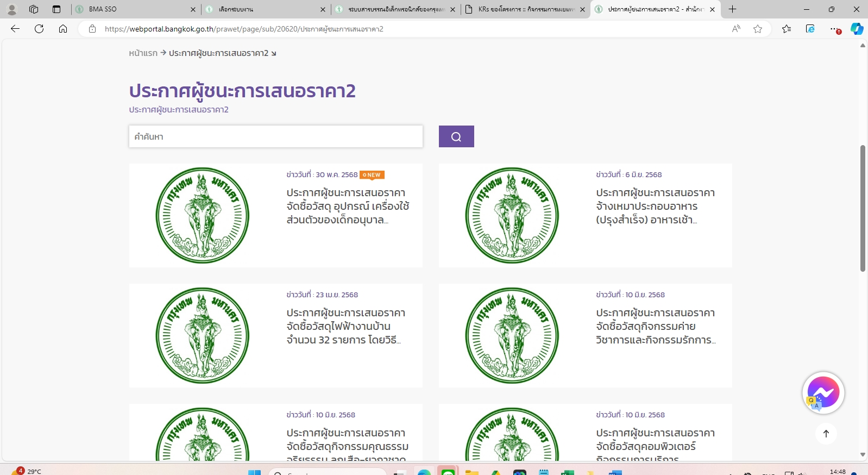Open the Copilot sidebar
Image resolution: width=868 pixels, height=475 pixels.
pos(857,29)
